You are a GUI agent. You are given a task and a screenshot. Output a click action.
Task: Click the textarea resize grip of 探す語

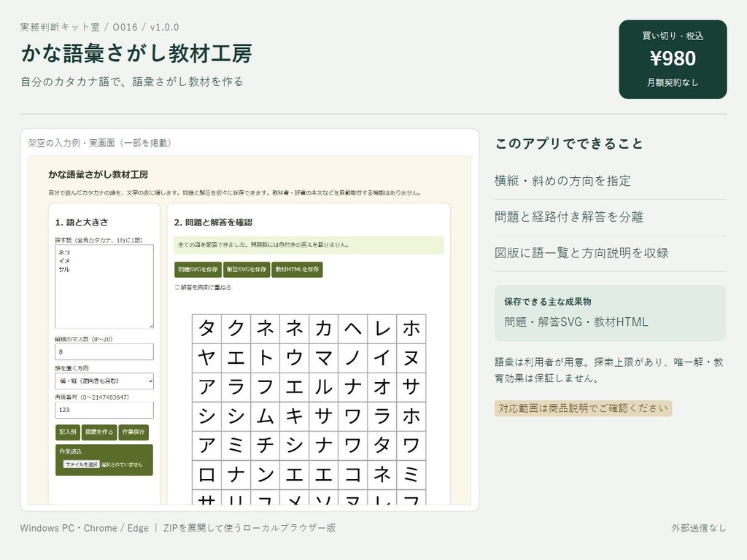[x=151, y=326]
